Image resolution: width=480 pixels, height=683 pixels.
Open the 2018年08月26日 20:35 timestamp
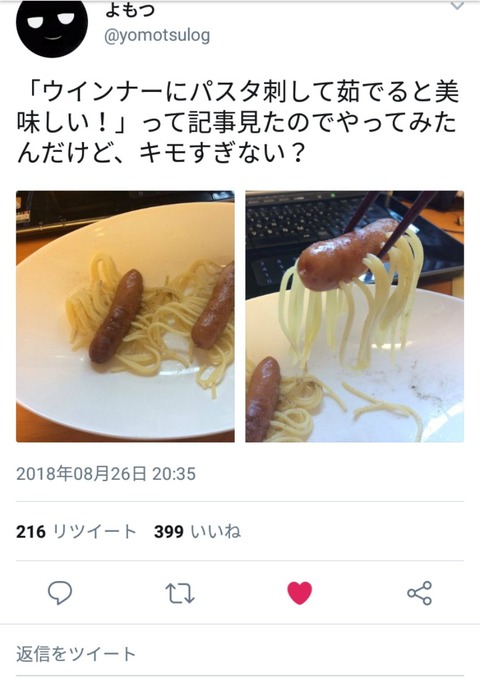106,473
